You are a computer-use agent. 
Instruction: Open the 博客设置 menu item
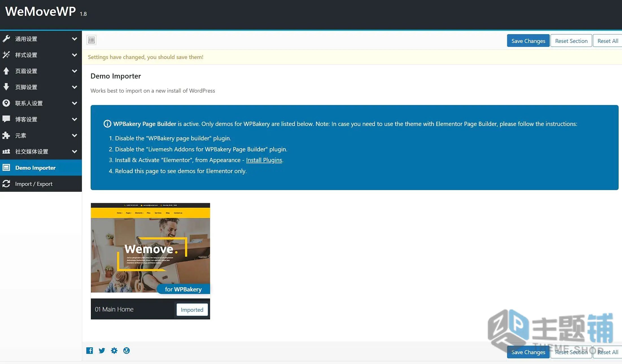(x=41, y=119)
